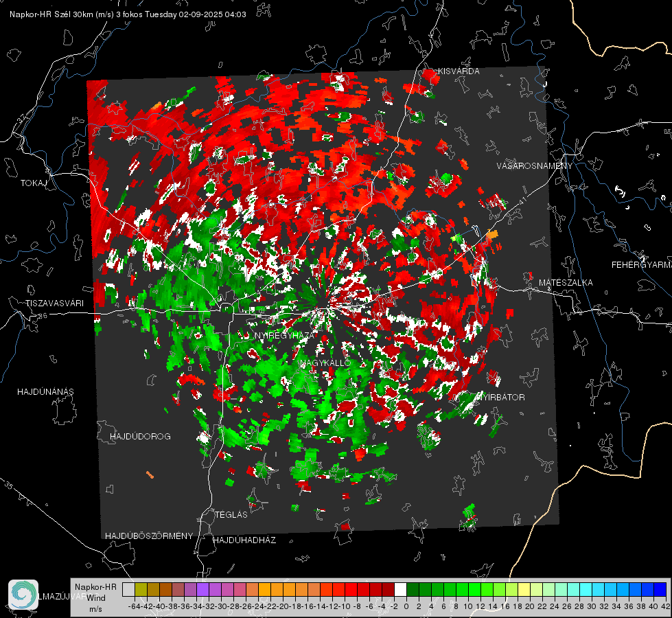Click the NAGYKÁLLÓ city label
Image resolution: width=672 pixels, height=618 pixels.
click(x=326, y=363)
